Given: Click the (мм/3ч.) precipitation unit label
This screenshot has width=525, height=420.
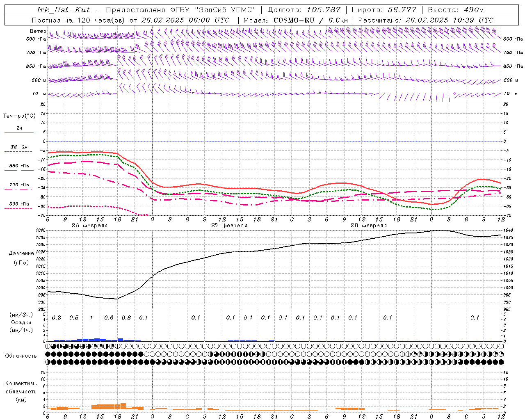Looking at the screenshot, I should pos(21,315).
